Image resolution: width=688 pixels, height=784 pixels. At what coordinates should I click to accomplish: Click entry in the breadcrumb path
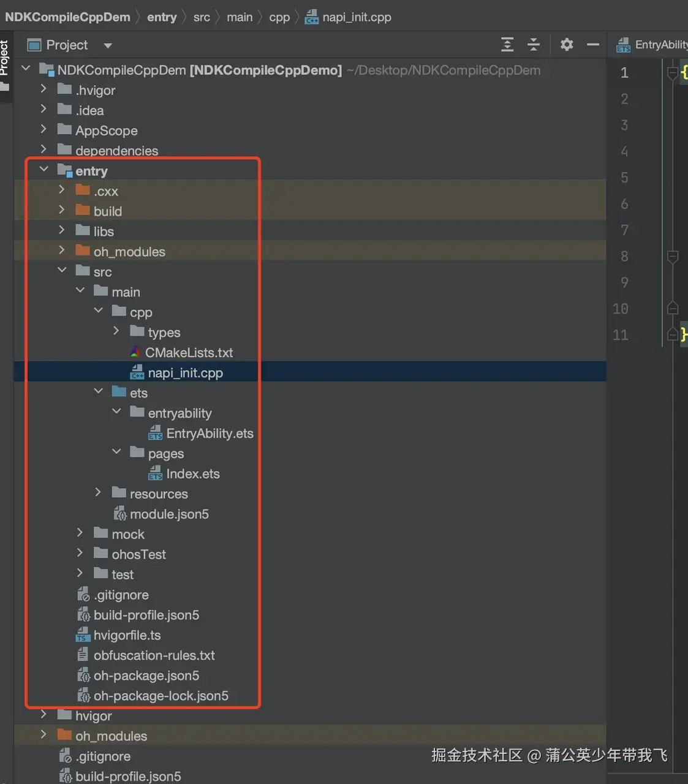162,17
